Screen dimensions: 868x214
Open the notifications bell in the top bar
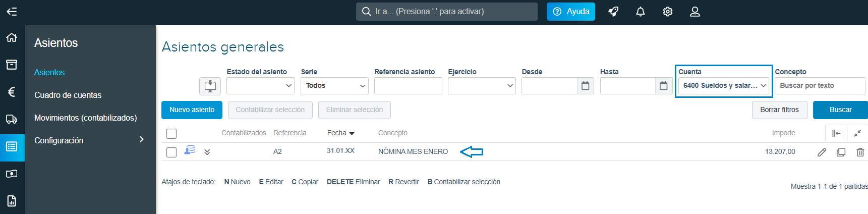click(x=641, y=12)
